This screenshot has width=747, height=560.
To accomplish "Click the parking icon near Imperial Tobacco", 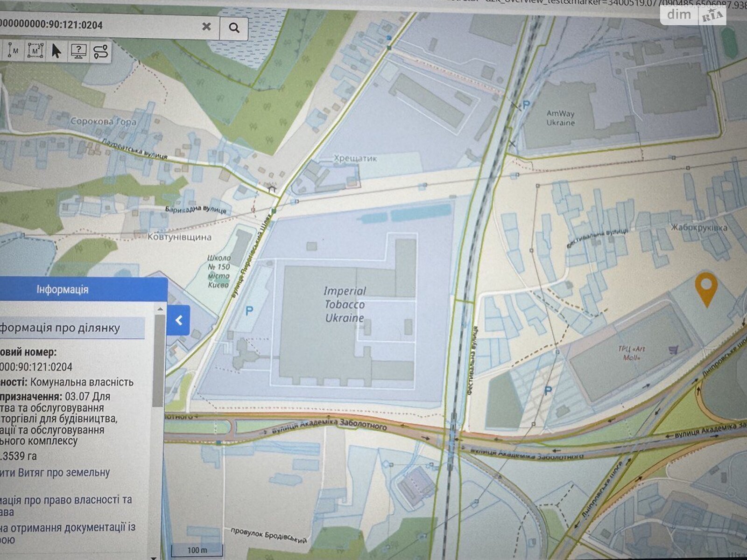I will pos(249,310).
